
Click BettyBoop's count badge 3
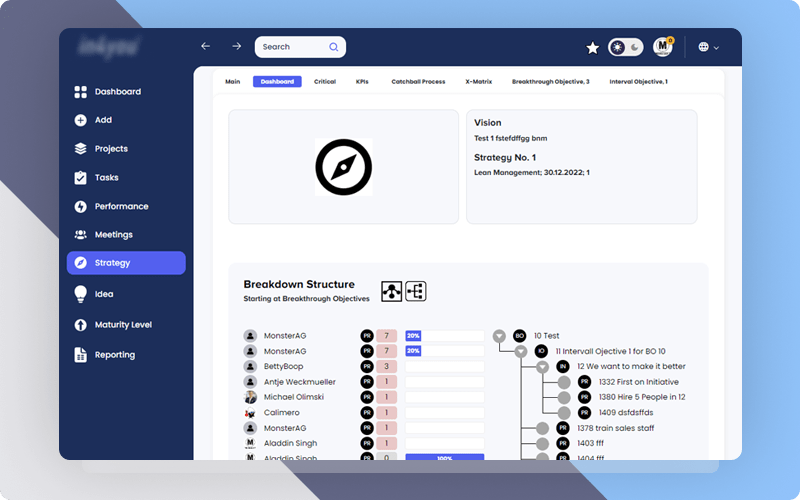(x=386, y=366)
